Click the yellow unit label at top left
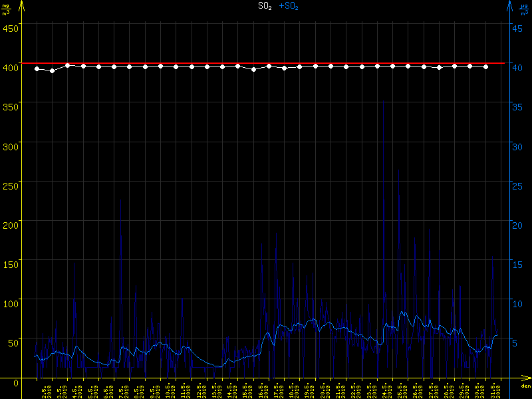Screen dimensions: 532x399 pyautogui.click(x=6, y=8)
